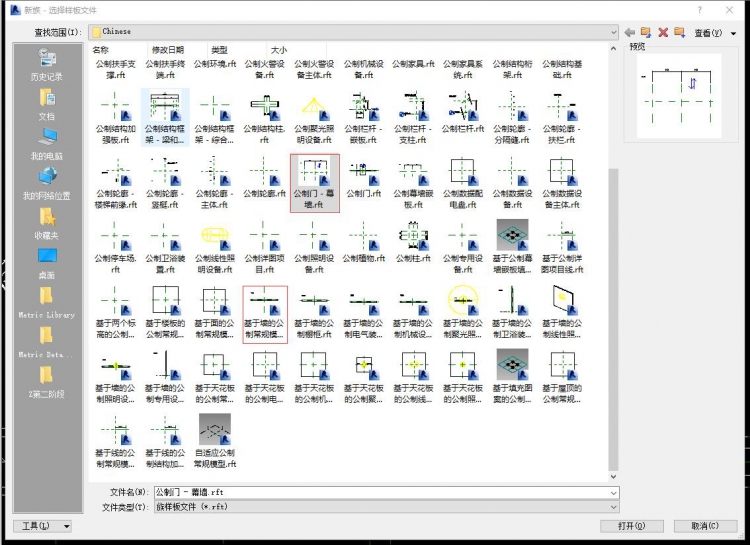
Task: Select the 基于公制详图项目线.rft template
Action: [562, 248]
